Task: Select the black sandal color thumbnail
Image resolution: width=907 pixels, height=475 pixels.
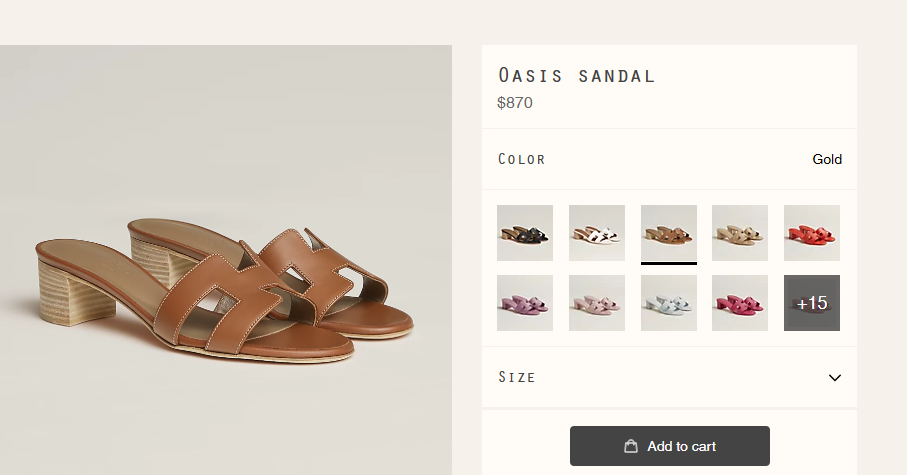Action: [x=525, y=233]
